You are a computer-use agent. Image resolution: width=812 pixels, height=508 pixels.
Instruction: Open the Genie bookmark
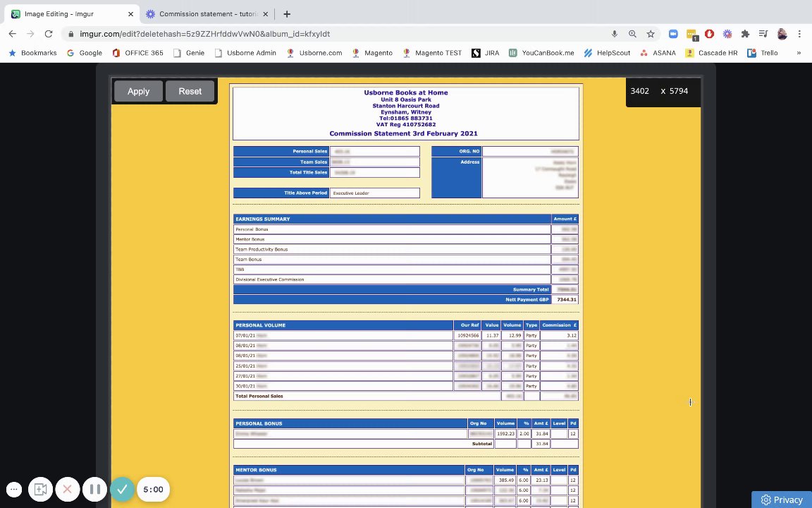(189, 53)
